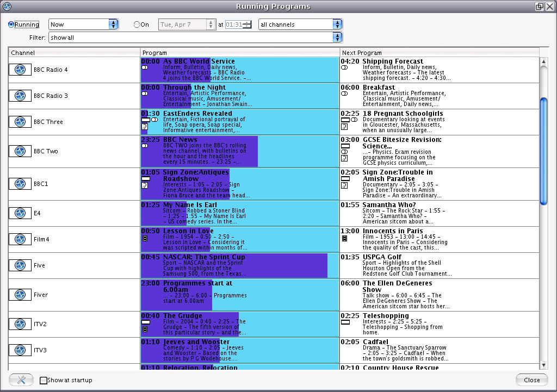Close the window with the title bar X
This screenshot has width=557, height=392.
pos(549,7)
